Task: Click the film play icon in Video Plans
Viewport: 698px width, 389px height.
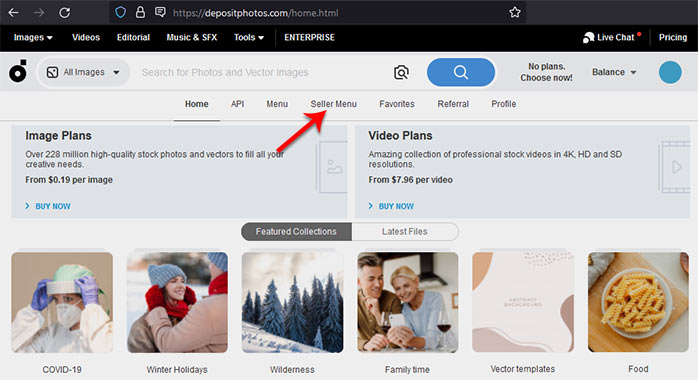Action: click(675, 167)
